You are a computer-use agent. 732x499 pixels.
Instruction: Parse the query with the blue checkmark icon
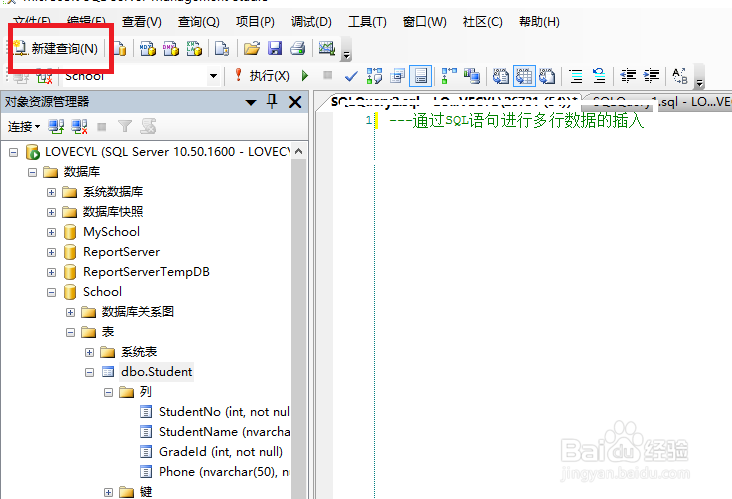coord(351,76)
